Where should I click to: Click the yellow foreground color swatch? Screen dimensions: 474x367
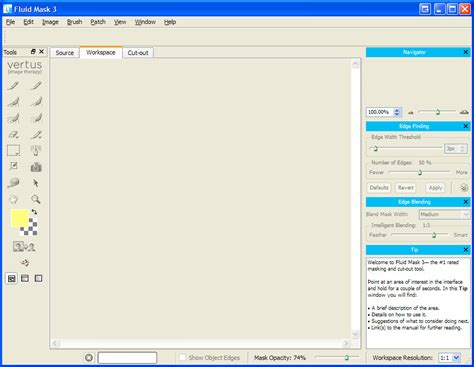click(x=19, y=218)
